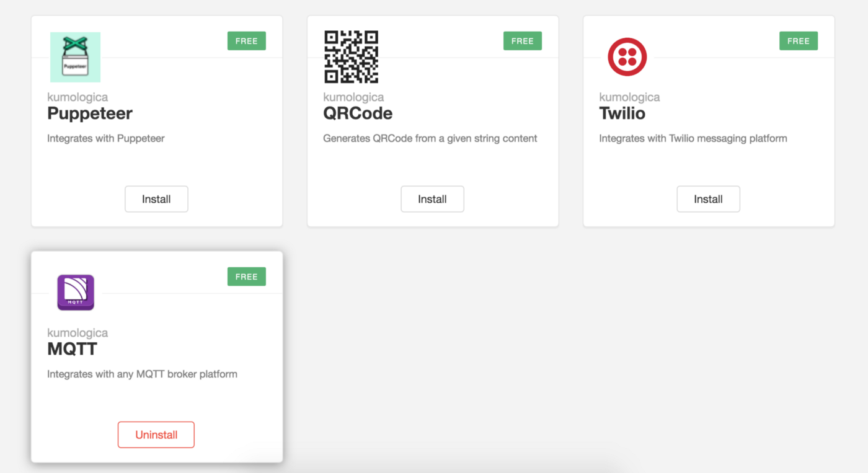This screenshot has width=868, height=473.
Task: Click kumologica author label above QRCode
Action: (x=353, y=97)
